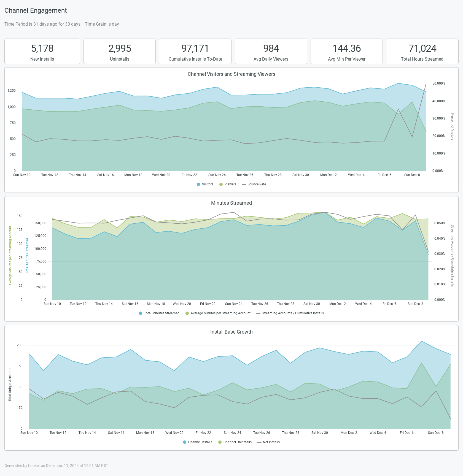Click the Minutes Streamed chart title
This screenshot has height=476, width=463.
pyautogui.click(x=232, y=203)
